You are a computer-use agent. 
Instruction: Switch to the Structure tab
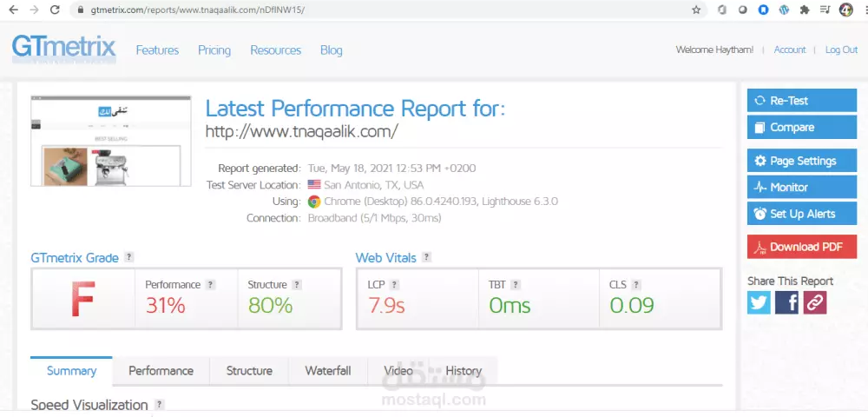(x=249, y=371)
